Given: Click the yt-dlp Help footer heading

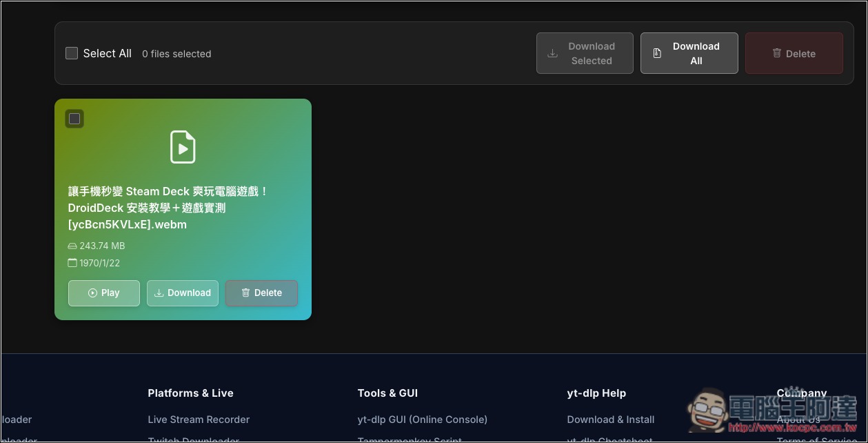Looking at the screenshot, I should point(596,393).
